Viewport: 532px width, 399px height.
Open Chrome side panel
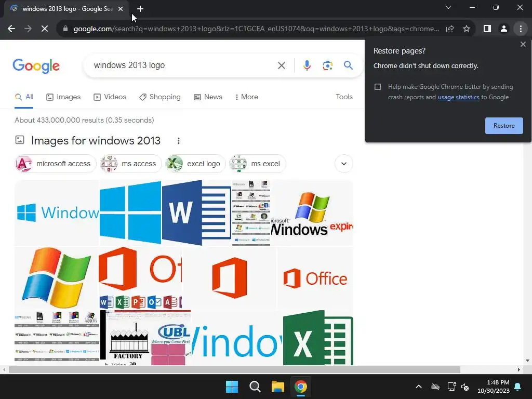pyautogui.click(x=487, y=29)
